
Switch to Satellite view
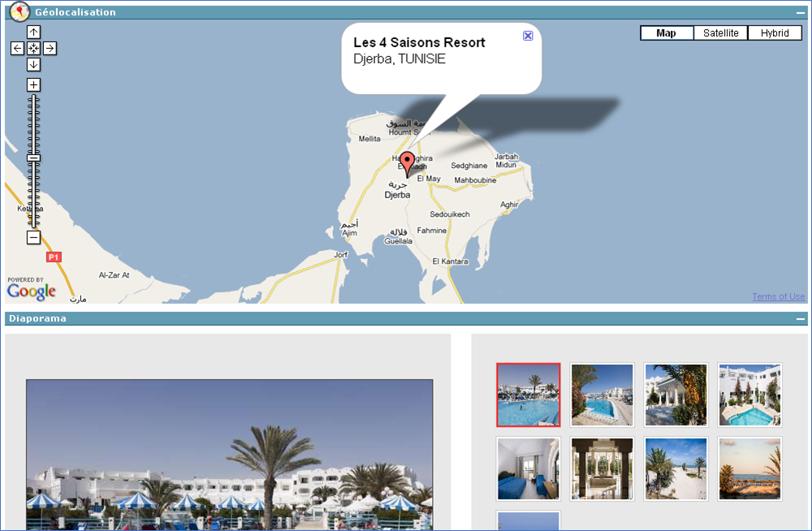pyautogui.click(x=721, y=33)
